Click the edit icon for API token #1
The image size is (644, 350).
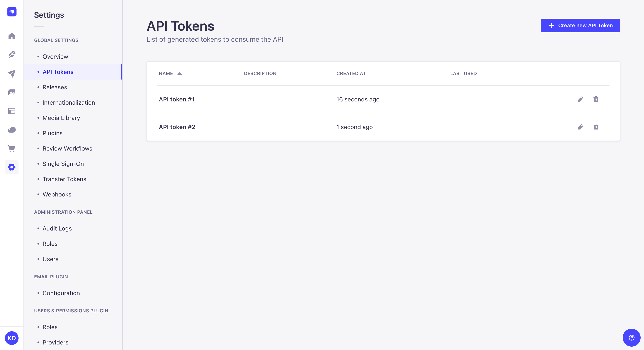[581, 99]
